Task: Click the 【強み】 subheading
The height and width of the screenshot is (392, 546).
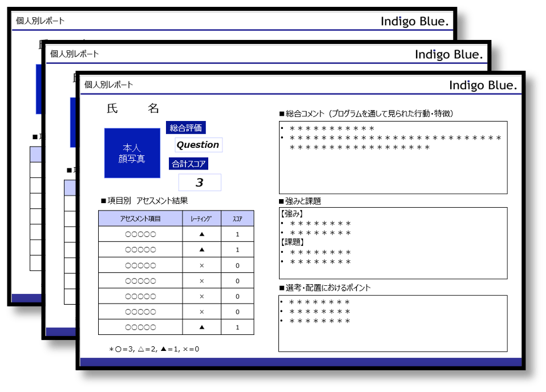Action: pos(292,214)
